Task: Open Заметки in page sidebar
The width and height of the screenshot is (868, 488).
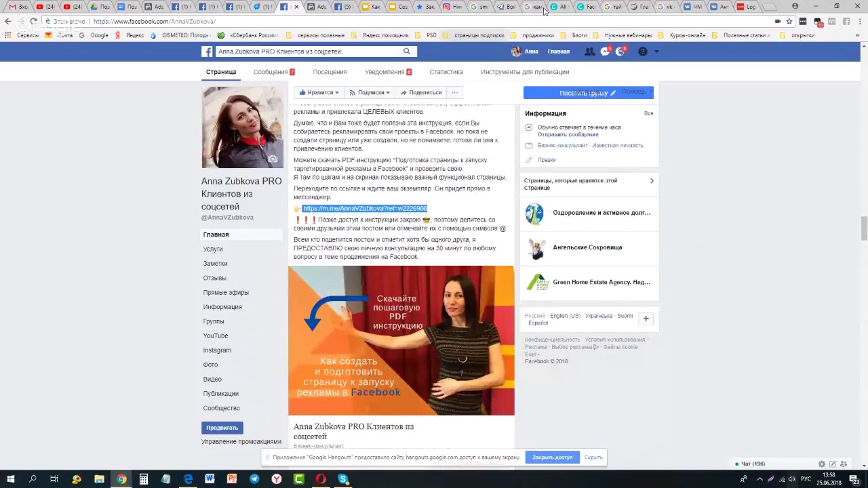Action: 216,264
